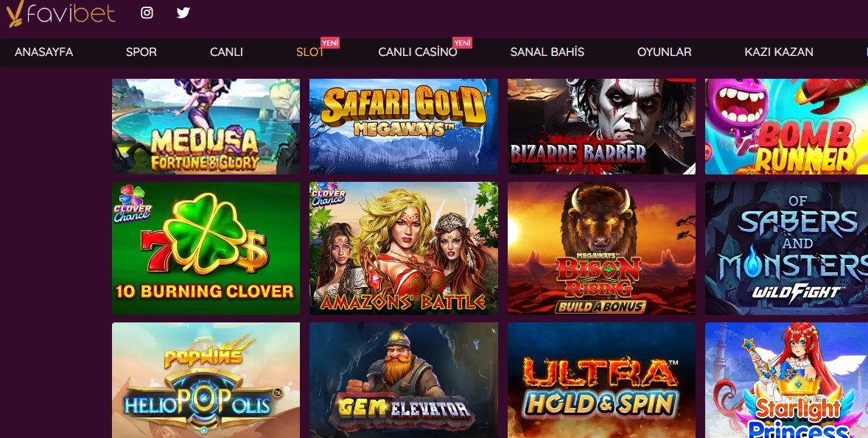Select the 10 Burning Clover slot
The height and width of the screenshot is (438, 868).
pyautogui.click(x=206, y=248)
